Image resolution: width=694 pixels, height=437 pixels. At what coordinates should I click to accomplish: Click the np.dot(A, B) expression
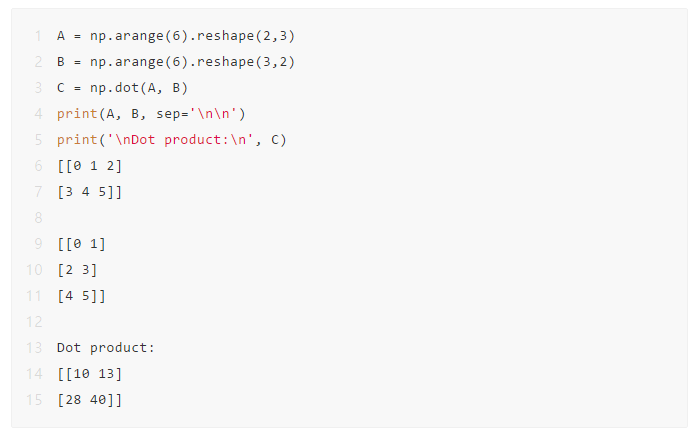click(139, 88)
